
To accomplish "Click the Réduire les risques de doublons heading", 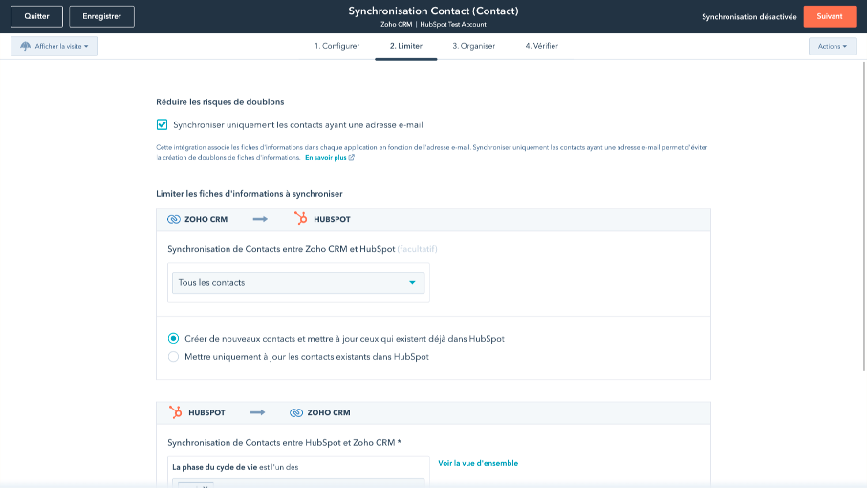I will click(220, 102).
